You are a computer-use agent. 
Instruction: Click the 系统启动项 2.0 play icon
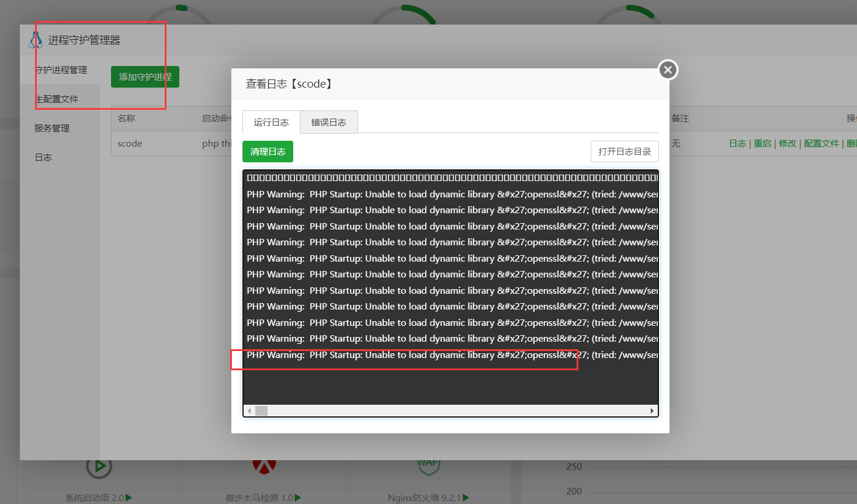click(x=129, y=498)
